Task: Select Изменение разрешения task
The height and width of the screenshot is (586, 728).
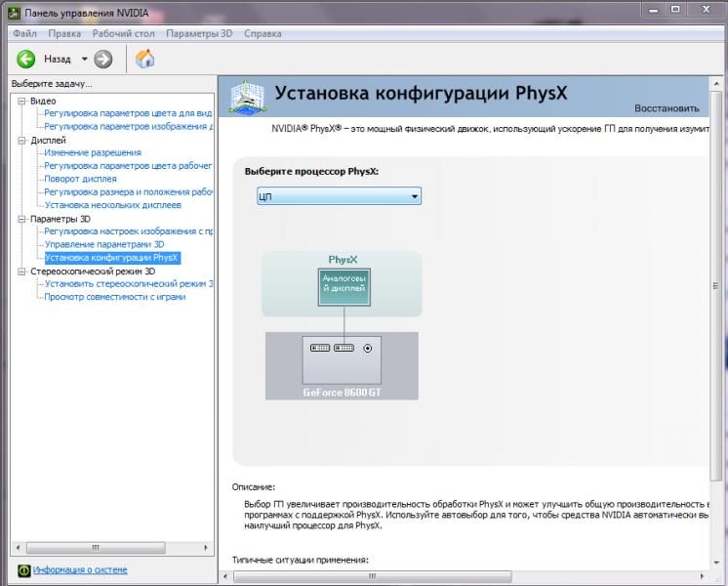Action: coord(93,152)
